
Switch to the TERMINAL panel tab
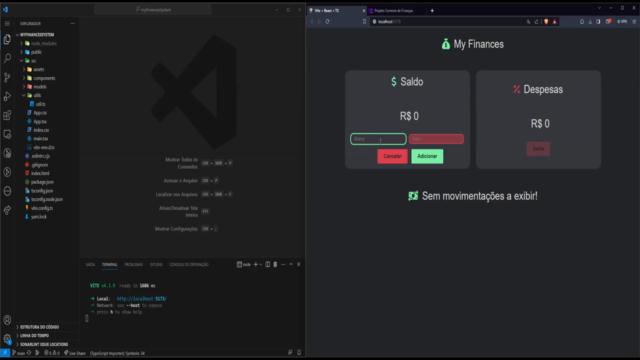point(109,264)
